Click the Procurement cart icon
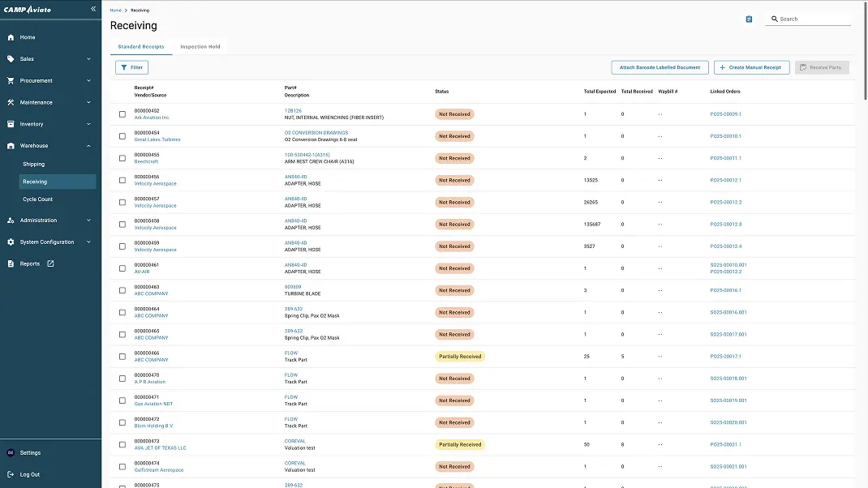Screen dimensions: 868x488 click(x=11, y=81)
